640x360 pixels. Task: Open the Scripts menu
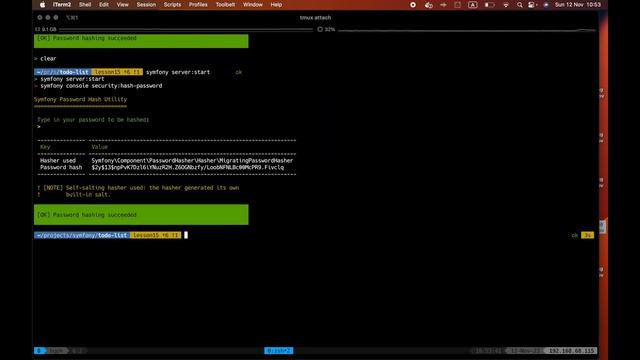[172, 5]
